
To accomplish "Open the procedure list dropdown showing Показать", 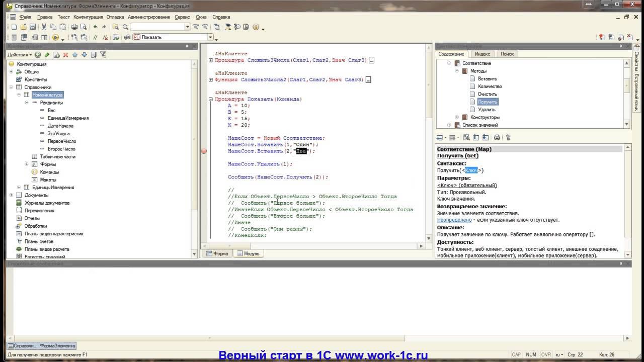I will pyautogui.click(x=211, y=37).
